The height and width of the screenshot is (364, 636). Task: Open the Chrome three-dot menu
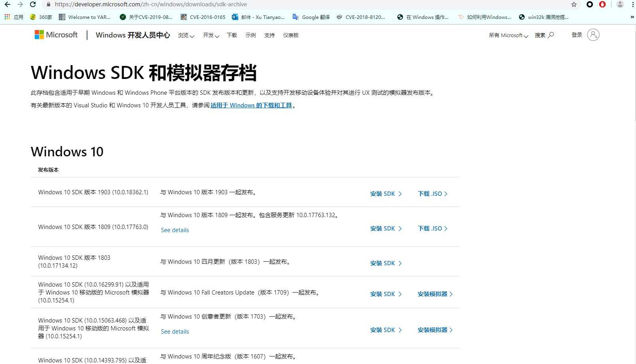pyautogui.click(x=633, y=4)
